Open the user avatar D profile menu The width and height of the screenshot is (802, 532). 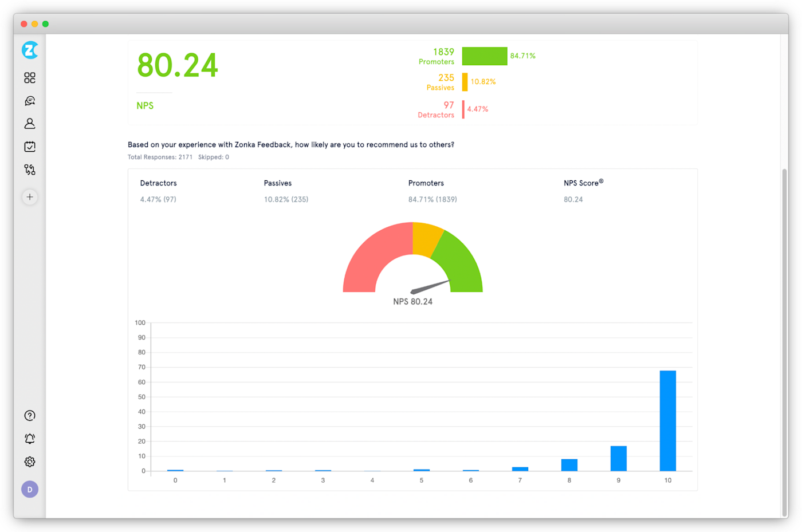coord(30,490)
